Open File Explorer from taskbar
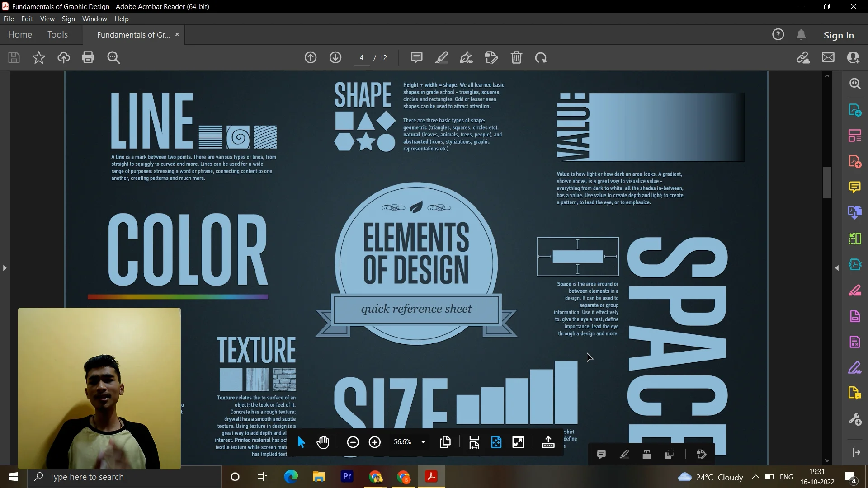 [x=319, y=477]
